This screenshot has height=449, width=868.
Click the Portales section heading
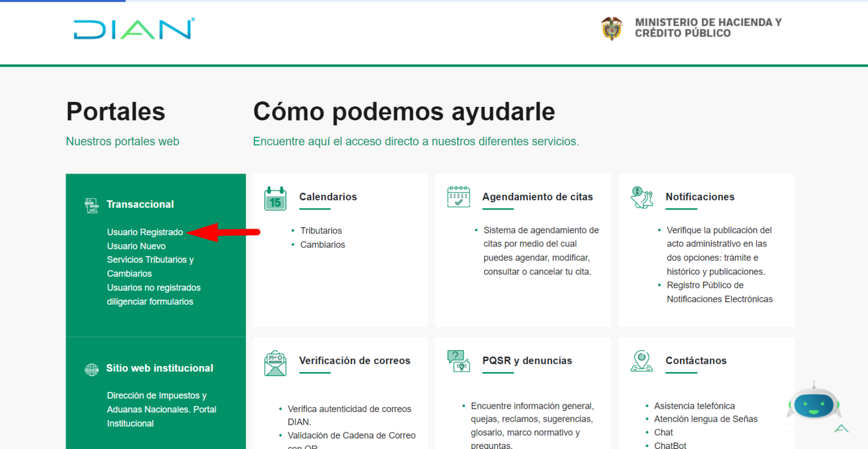pyautogui.click(x=116, y=111)
